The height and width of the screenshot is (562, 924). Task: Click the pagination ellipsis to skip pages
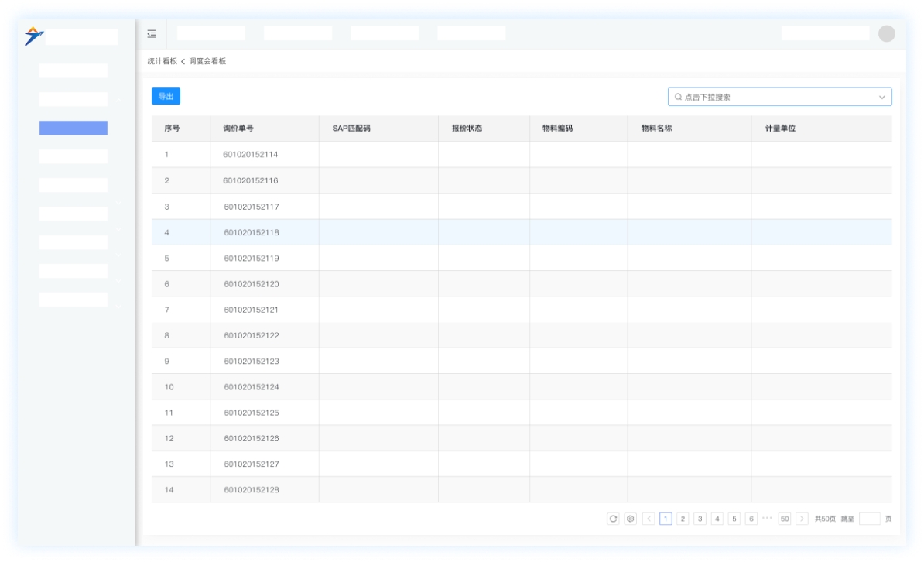(768, 519)
